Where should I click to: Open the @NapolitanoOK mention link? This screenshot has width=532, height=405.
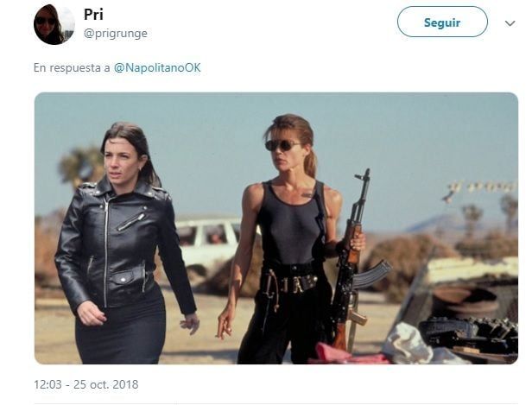[x=157, y=67]
